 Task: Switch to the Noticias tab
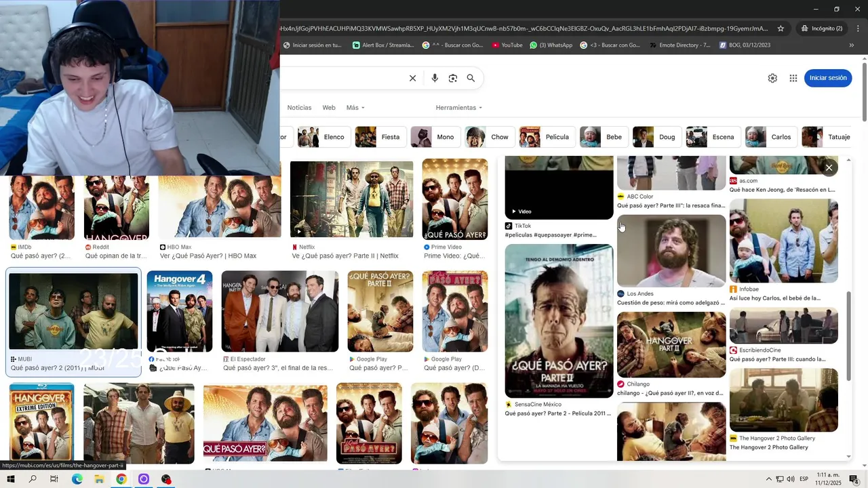(x=299, y=108)
